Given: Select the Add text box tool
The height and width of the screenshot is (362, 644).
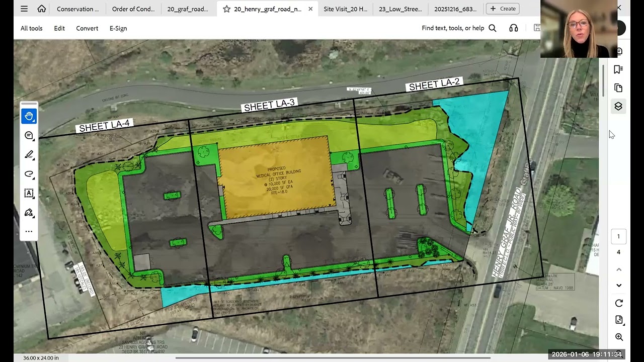Looking at the screenshot, I should tap(29, 193).
